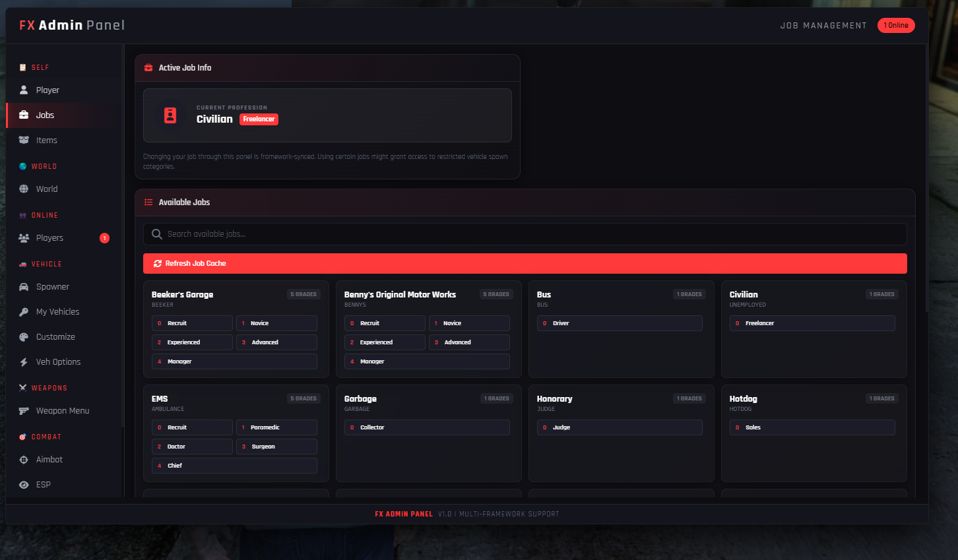Click the Player person icon in sidebar
The image size is (958, 560).
click(x=24, y=90)
